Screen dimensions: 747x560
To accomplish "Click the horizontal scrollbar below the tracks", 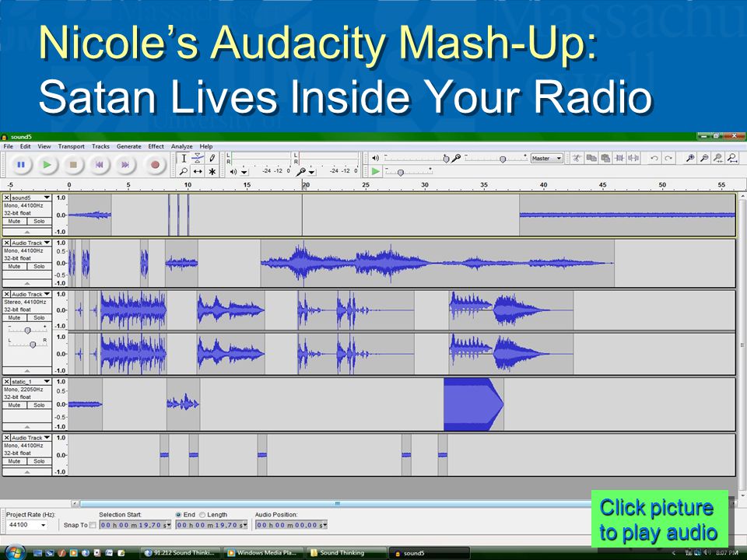I will [x=337, y=503].
